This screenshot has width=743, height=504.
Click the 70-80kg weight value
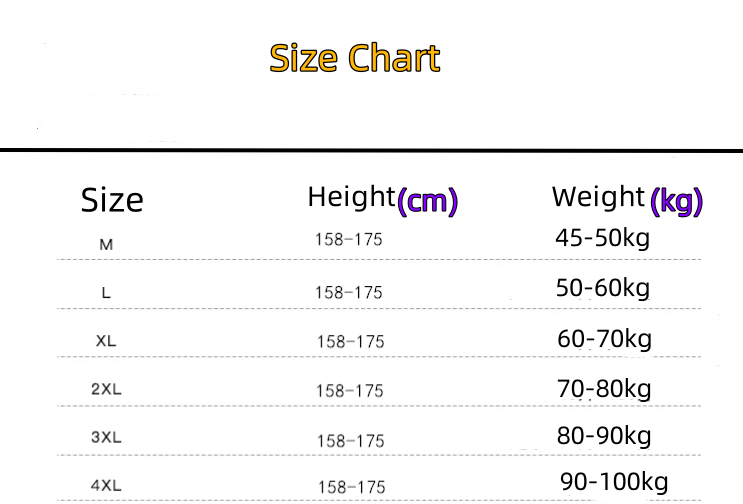click(x=604, y=388)
